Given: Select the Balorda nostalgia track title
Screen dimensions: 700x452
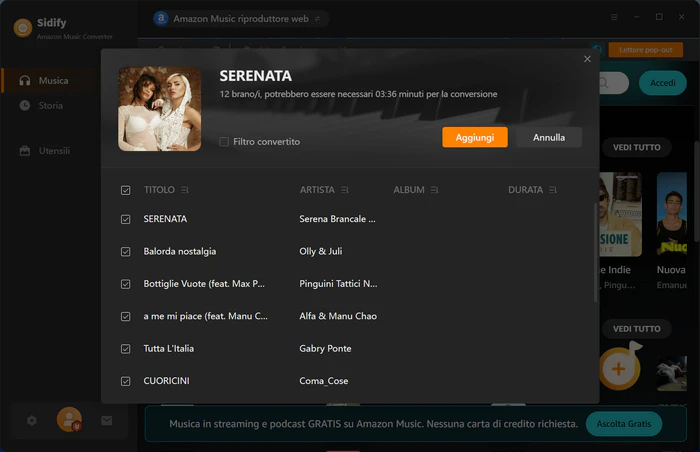Looking at the screenshot, I should pos(179,251).
